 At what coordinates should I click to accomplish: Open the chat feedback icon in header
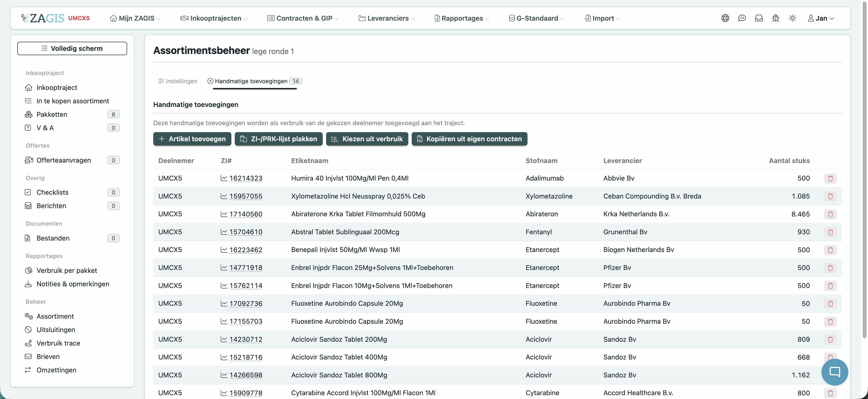(x=742, y=18)
